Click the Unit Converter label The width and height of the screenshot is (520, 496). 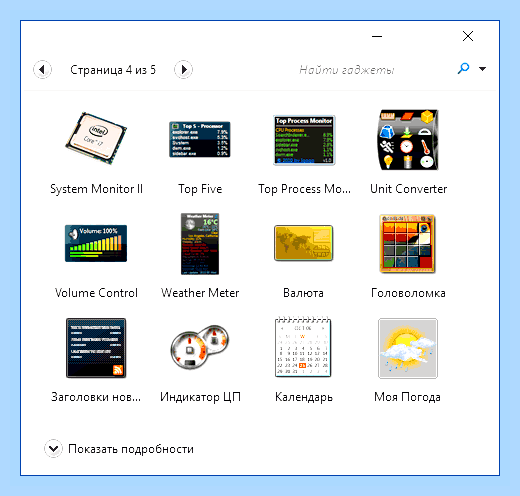point(408,189)
